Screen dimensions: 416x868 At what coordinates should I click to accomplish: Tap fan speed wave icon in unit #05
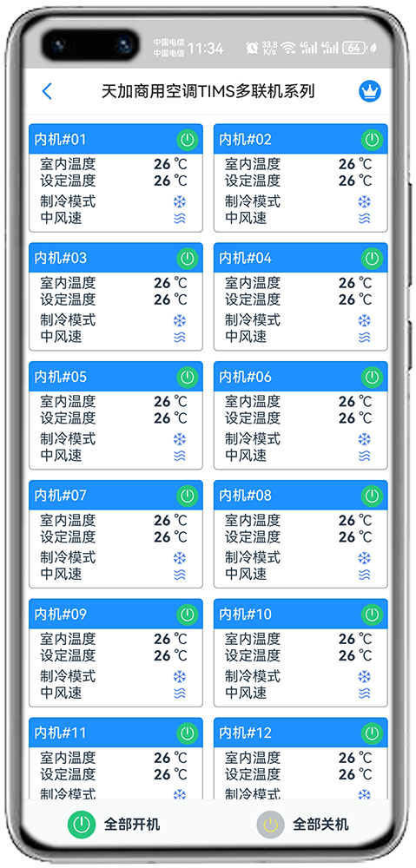pyautogui.click(x=180, y=457)
